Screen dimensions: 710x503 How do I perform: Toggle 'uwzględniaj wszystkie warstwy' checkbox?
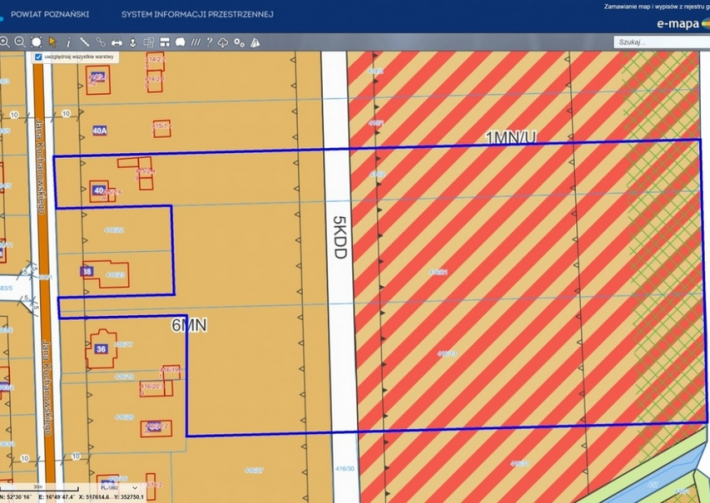click(x=38, y=58)
